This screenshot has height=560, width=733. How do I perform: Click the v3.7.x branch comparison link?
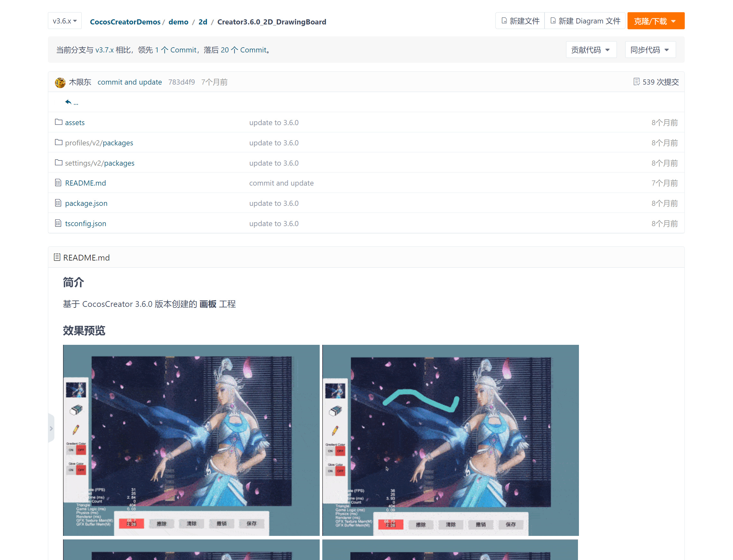point(104,50)
